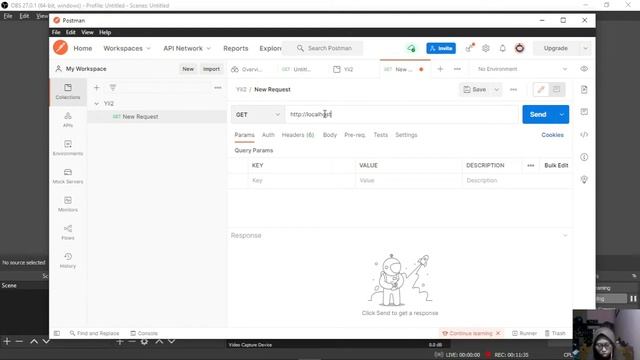Create new collection with plus icon
This screenshot has height=360, width=640.
click(x=97, y=87)
